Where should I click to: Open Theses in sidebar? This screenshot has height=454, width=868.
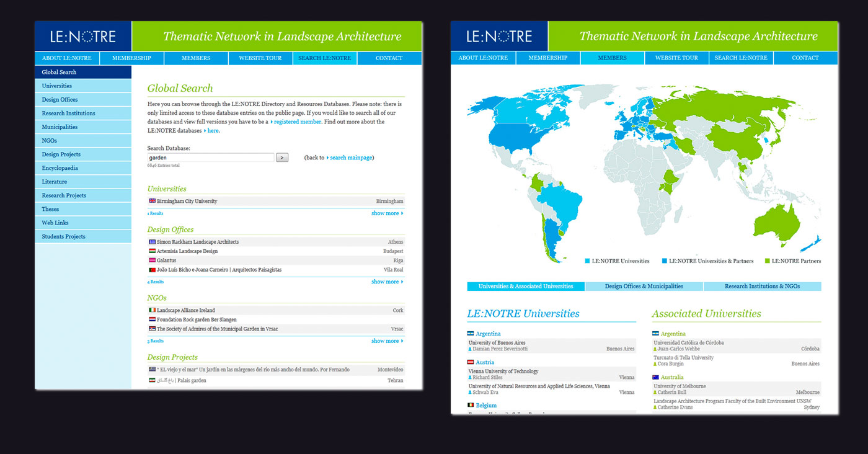83,209
